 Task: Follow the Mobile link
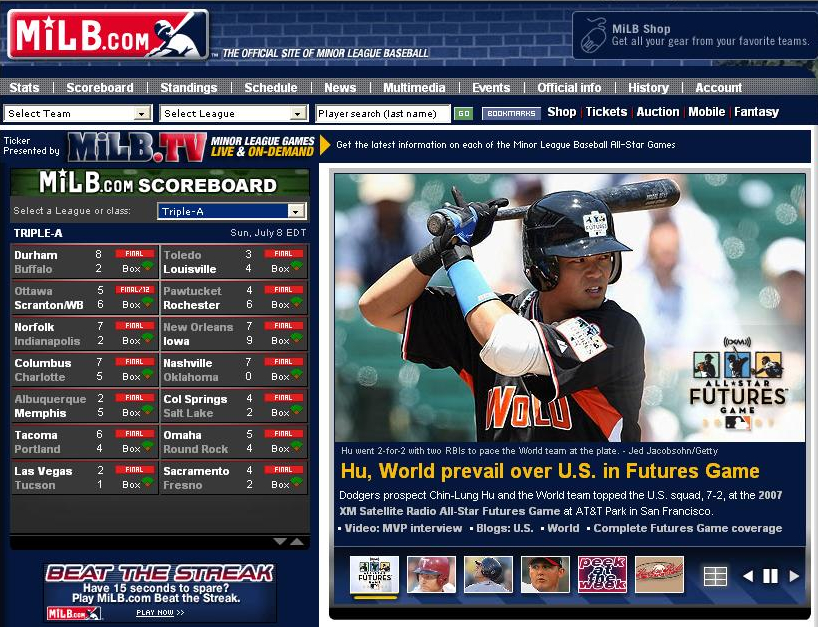click(706, 112)
